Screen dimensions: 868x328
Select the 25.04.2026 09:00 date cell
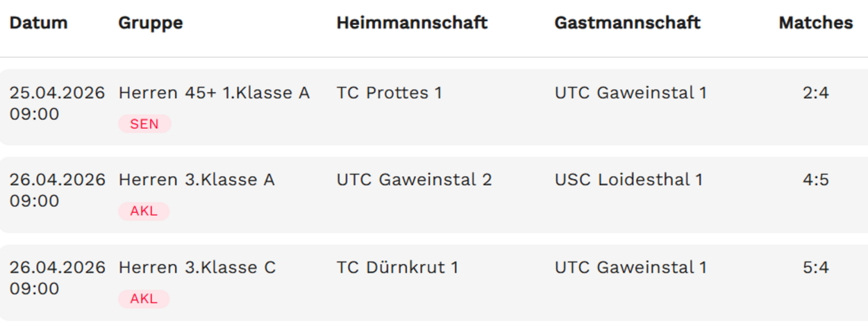tap(56, 103)
